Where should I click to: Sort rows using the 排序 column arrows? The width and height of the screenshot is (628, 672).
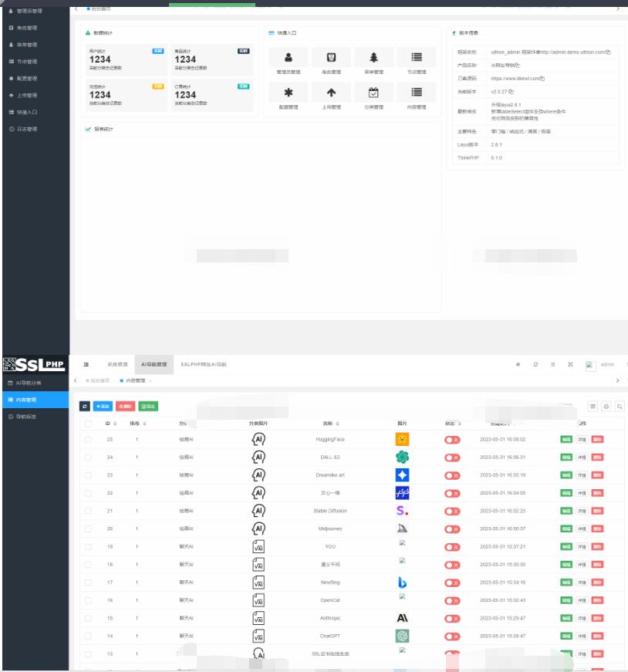click(x=144, y=423)
